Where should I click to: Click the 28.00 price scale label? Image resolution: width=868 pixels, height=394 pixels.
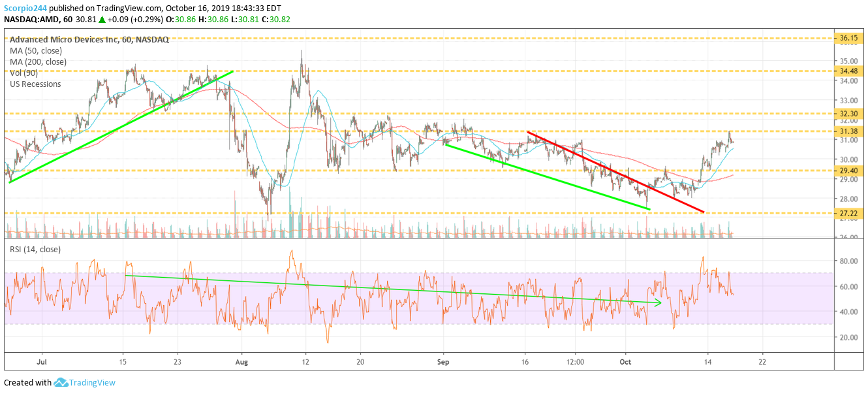[x=848, y=199]
